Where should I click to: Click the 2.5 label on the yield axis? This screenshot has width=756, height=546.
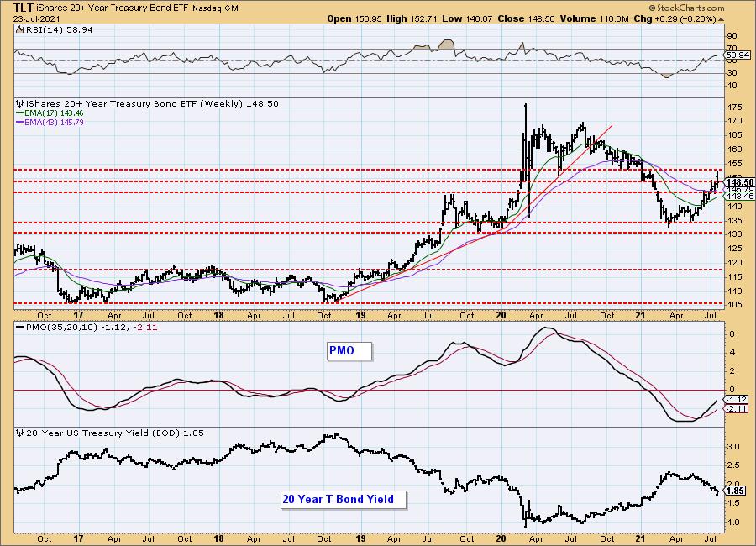pos(733,465)
